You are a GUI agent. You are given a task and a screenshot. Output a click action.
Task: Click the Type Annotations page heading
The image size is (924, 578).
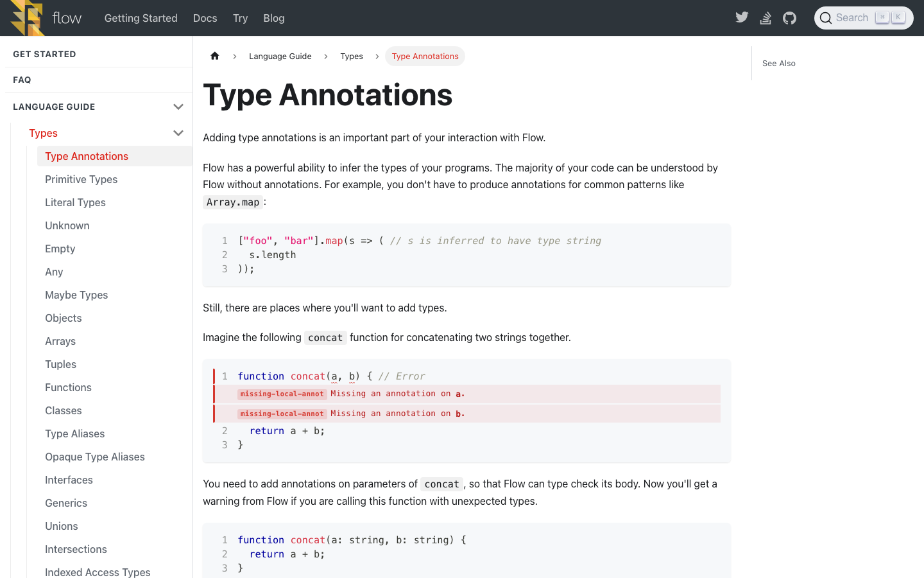pyautogui.click(x=328, y=95)
